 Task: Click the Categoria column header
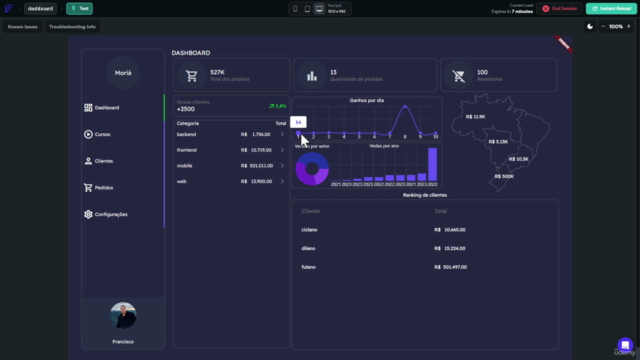[188, 123]
